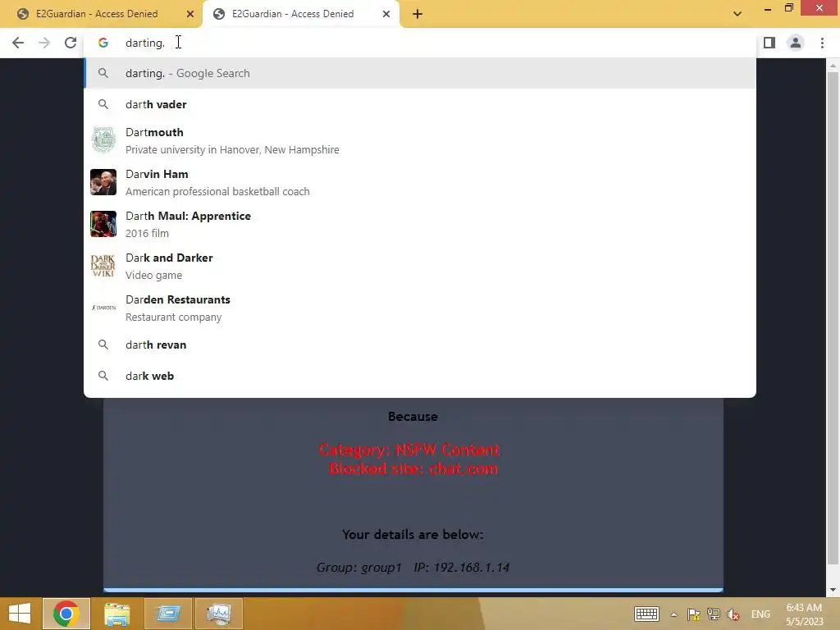Select the Dartmouth university suggestion
This screenshot has height=630, width=840.
point(420,140)
